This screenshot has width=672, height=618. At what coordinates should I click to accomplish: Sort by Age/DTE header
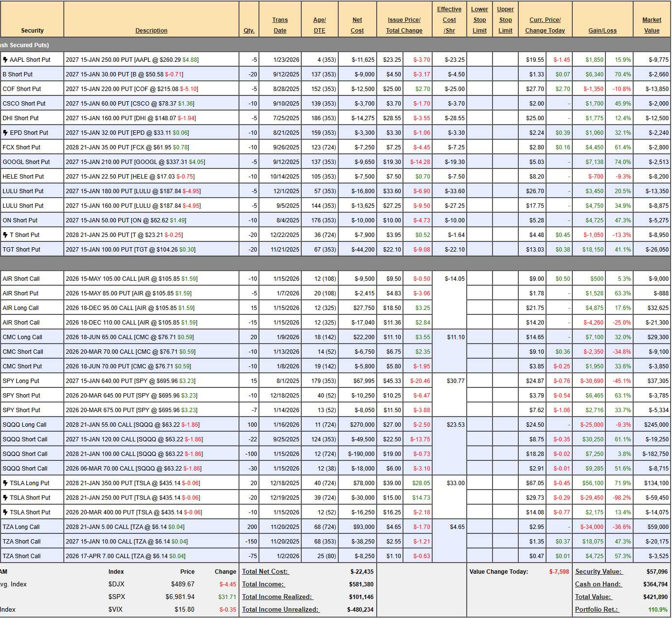319,25
